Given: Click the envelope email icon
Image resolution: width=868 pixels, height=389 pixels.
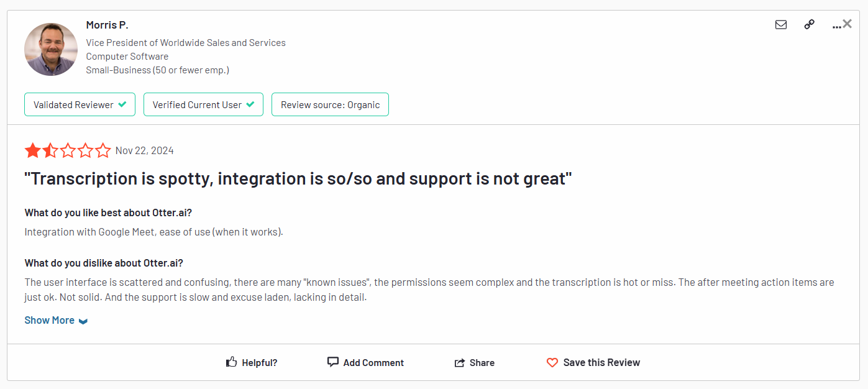Looking at the screenshot, I should (x=781, y=25).
